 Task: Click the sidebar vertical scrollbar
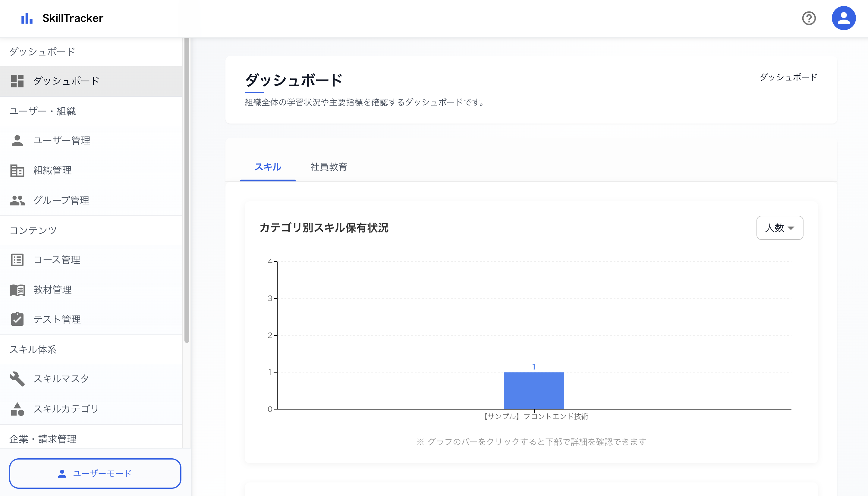(187, 191)
